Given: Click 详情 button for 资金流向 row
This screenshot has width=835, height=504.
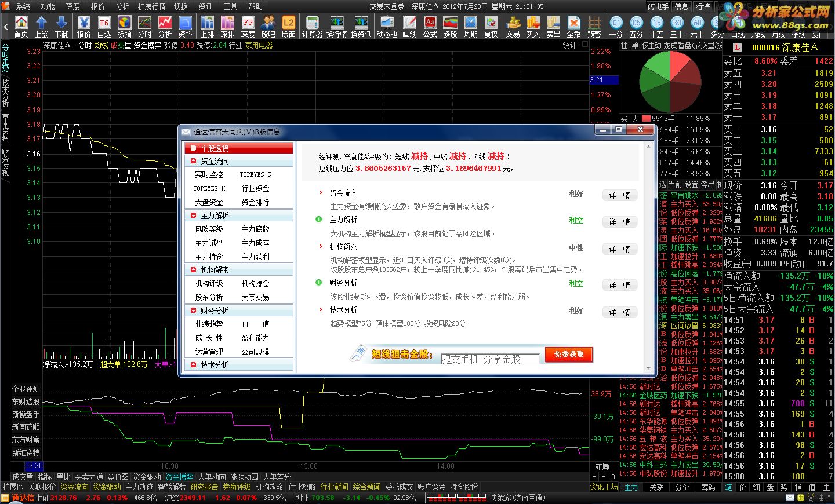Looking at the screenshot, I should tap(620, 195).
